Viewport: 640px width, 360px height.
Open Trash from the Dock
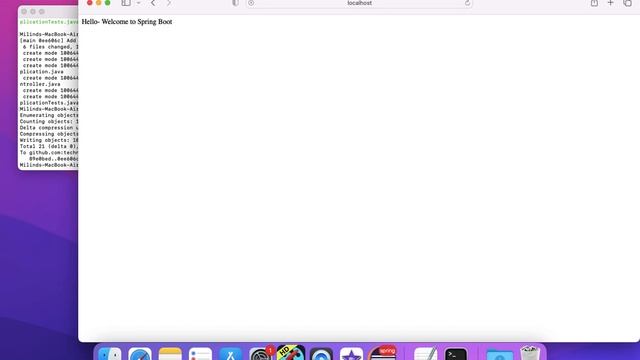click(x=530, y=353)
